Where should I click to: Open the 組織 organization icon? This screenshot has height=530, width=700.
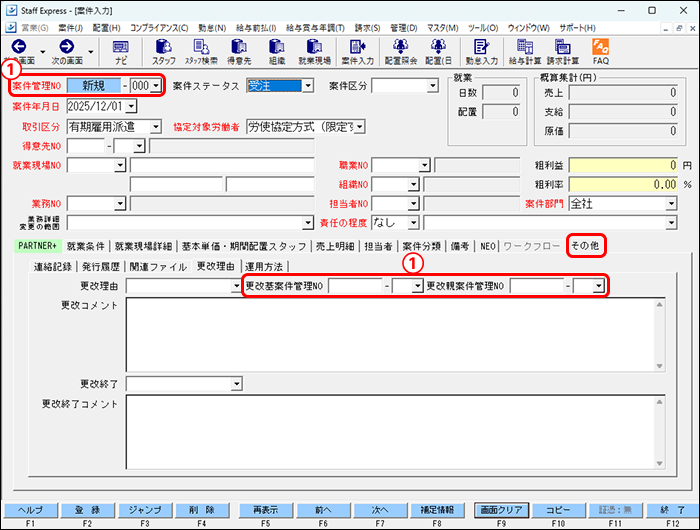[x=277, y=52]
